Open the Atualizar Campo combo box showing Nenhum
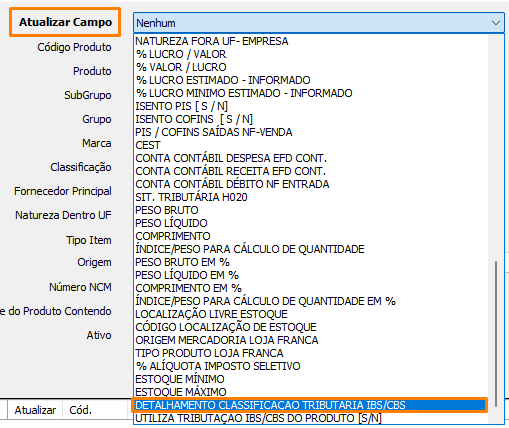This screenshot has width=509, height=428. [319, 23]
